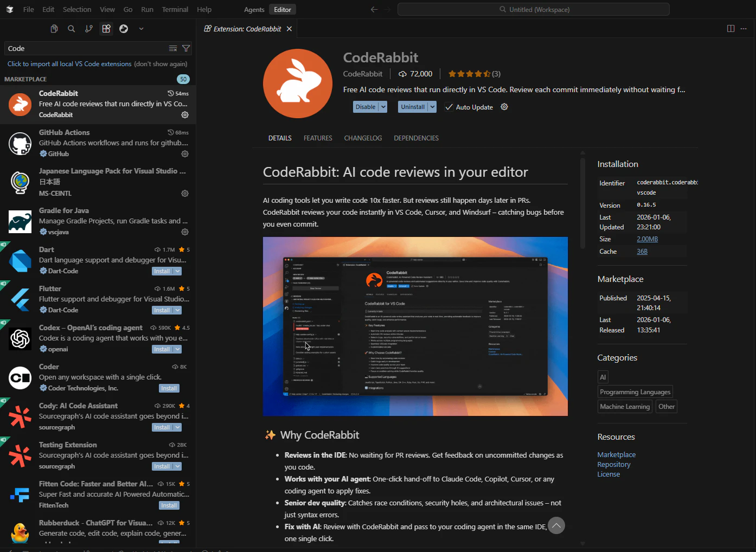This screenshot has width=756, height=552.
Task: Click the CodeRabbit screenshot preview image
Action: tap(415, 326)
